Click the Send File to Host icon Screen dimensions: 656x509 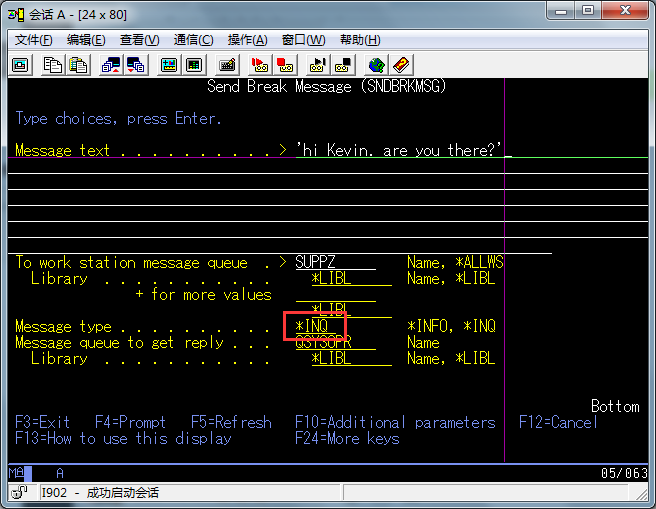point(111,65)
